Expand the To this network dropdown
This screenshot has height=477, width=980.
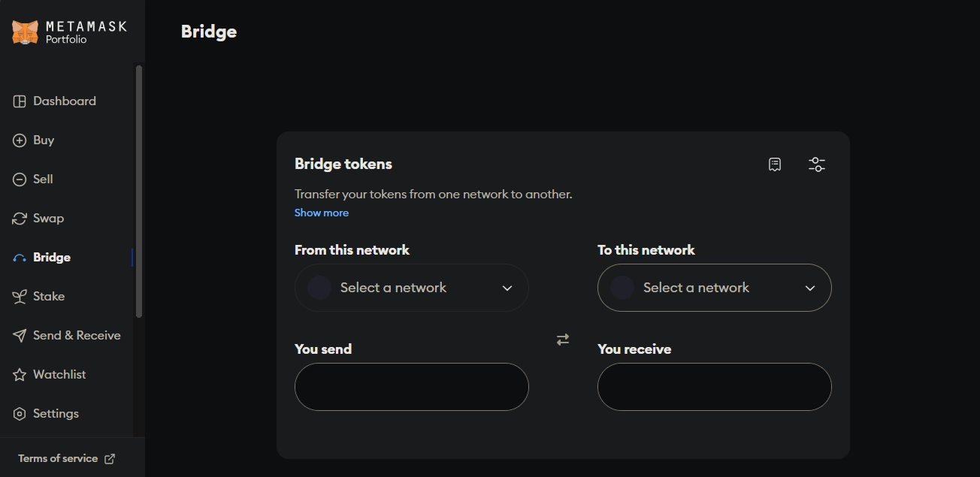click(x=715, y=288)
